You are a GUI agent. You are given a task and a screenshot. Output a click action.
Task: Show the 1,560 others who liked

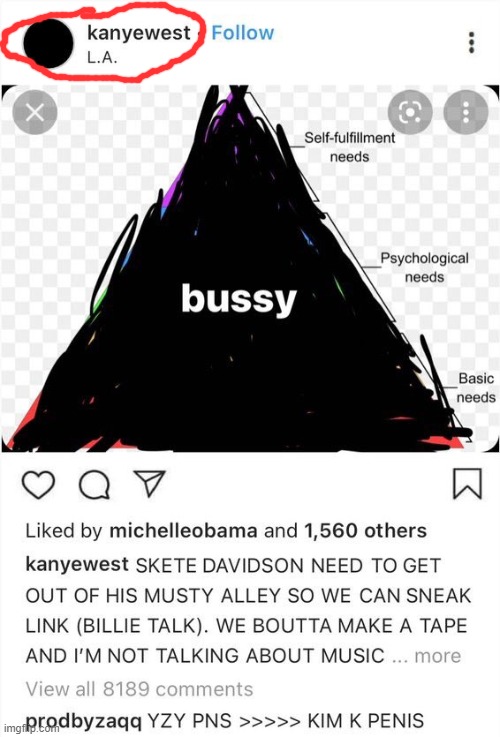pos(366,531)
